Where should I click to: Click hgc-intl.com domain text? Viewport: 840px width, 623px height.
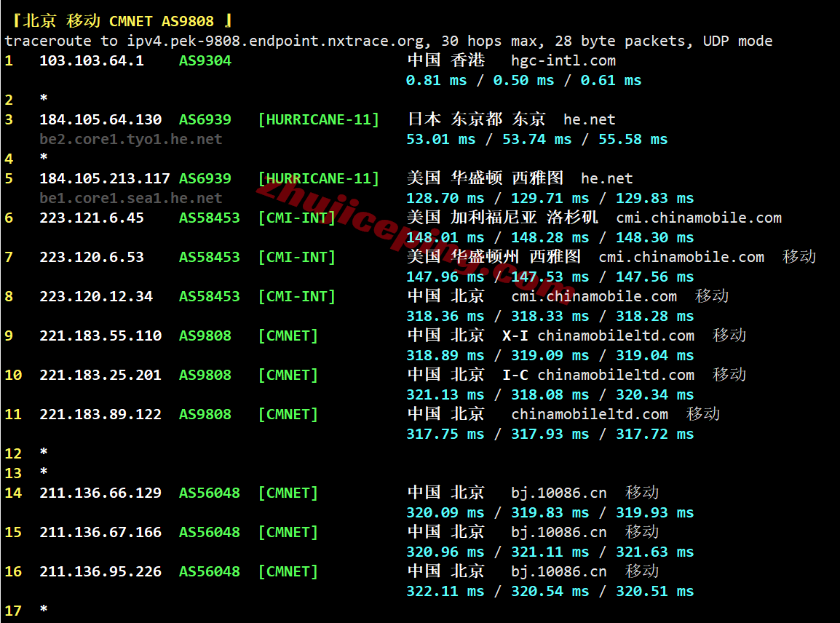563,60
